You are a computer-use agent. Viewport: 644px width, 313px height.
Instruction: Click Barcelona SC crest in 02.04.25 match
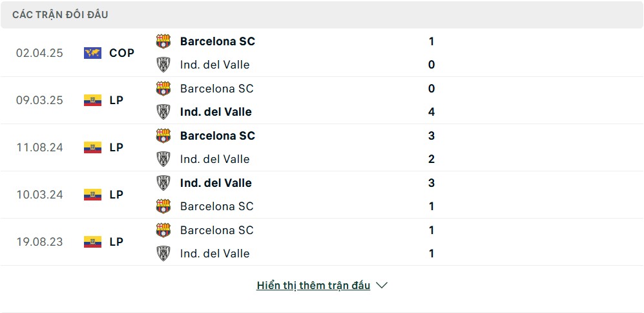click(163, 41)
